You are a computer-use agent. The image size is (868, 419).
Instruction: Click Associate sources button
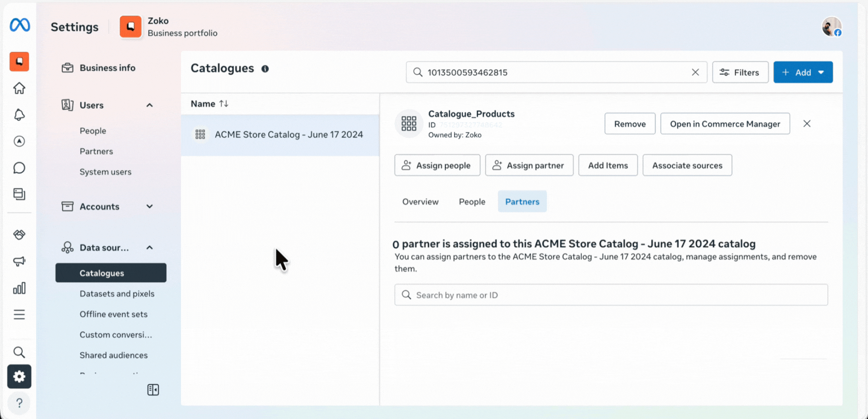pyautogui.click(x=687, y=165)
